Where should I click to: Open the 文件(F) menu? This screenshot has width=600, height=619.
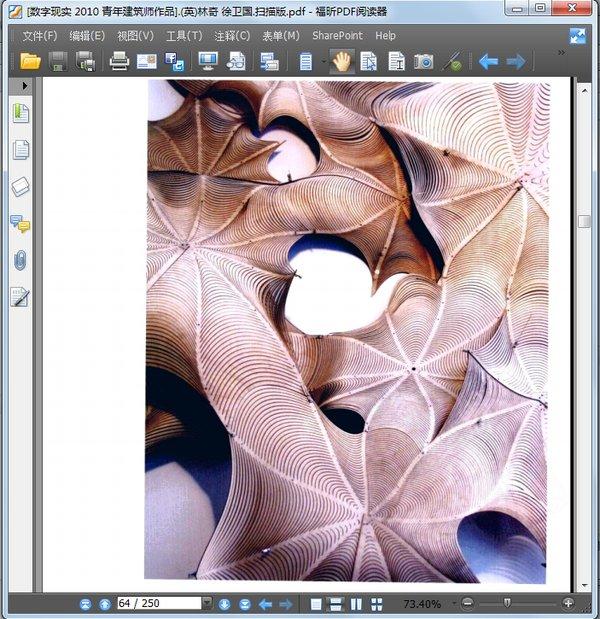[x=39, y=36]
